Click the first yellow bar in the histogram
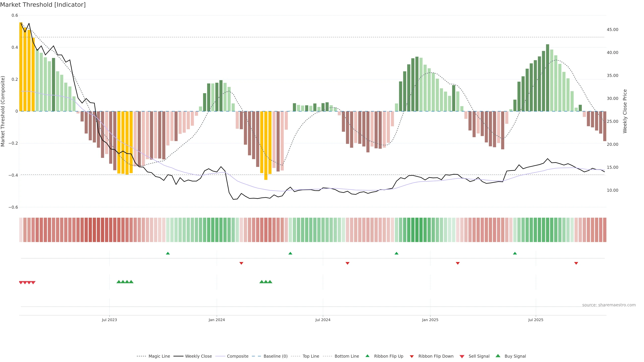644x362 pixels. click(x=21, y=67)
